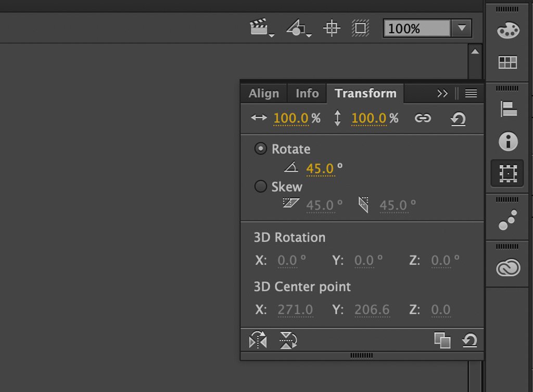Open the Edit Symbols dropdown
The image size is (533, 392).
[298, 28]
